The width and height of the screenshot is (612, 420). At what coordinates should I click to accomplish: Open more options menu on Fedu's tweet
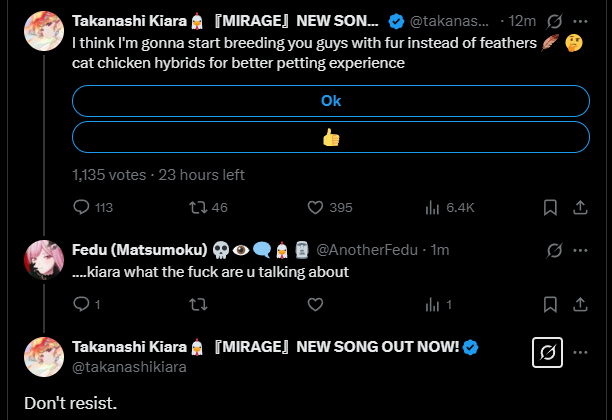(579, 249)
